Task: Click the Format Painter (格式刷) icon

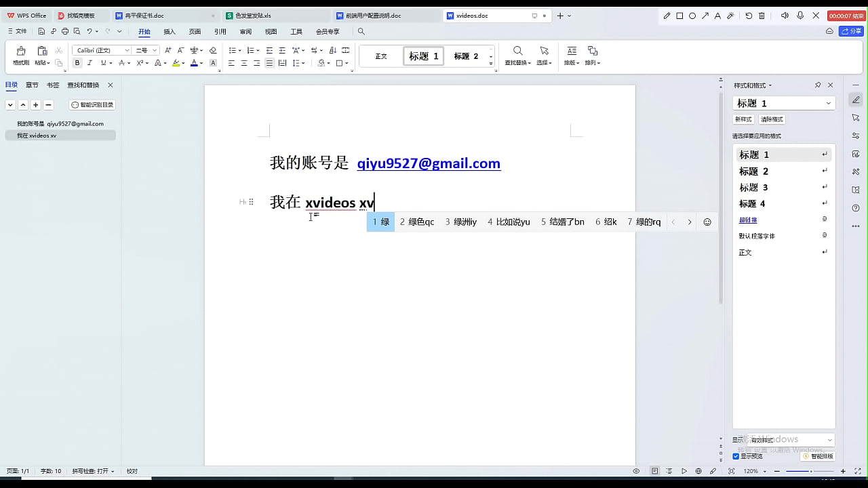Action: (20, 51)
